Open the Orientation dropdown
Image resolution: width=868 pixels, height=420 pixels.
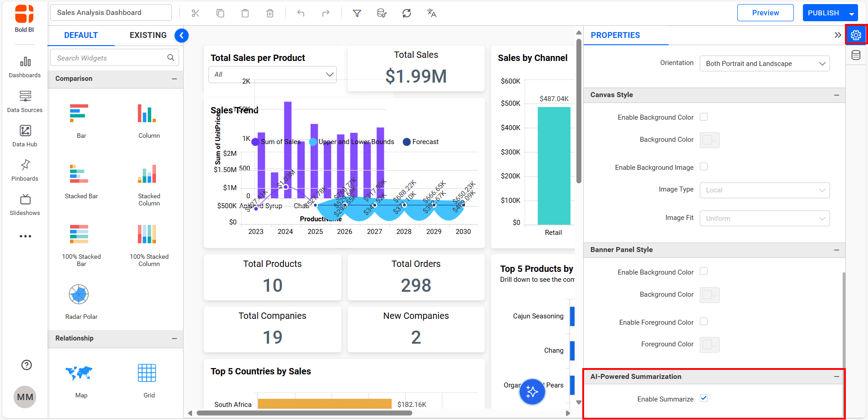click(x=764, y=63)
